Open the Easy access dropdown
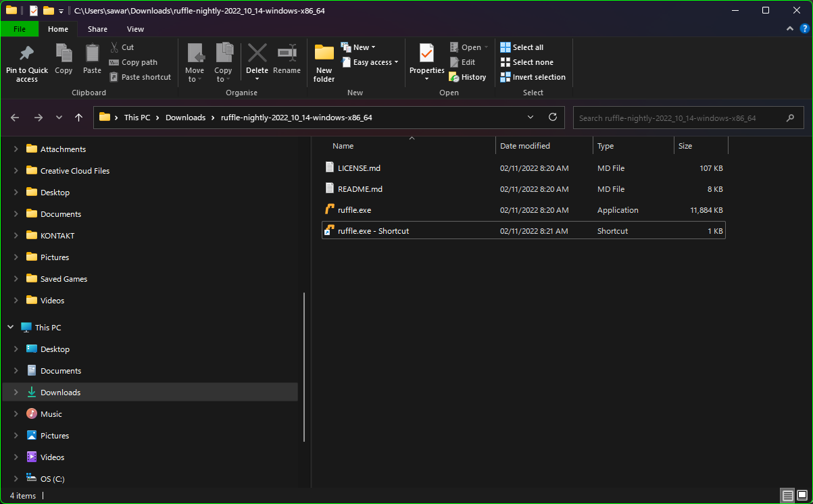Image resolution: width=813 pixels, height=504 pixels. coord(370,62)
